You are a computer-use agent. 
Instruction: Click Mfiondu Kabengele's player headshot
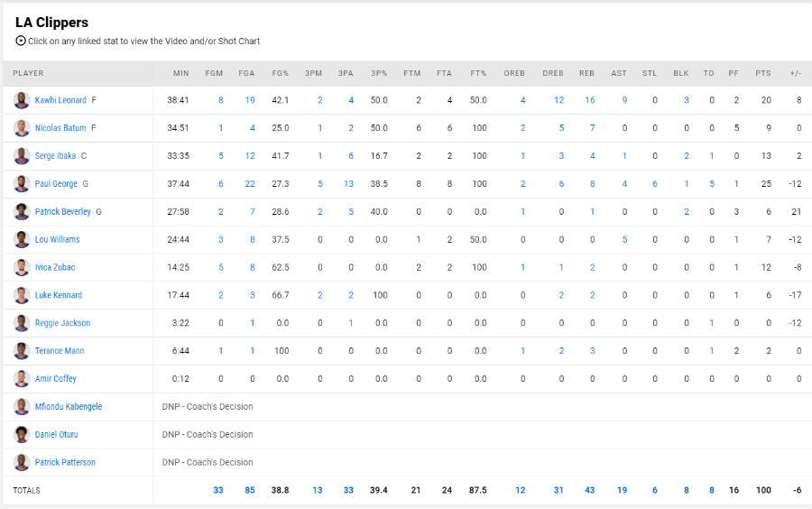tap(22, 406)
